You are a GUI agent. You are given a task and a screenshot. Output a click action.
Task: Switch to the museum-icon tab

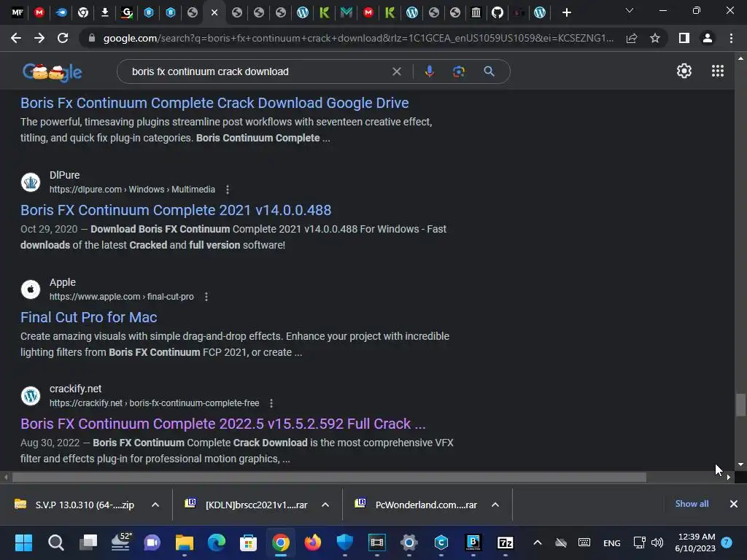pyautogui.click(x=476, y=12)
